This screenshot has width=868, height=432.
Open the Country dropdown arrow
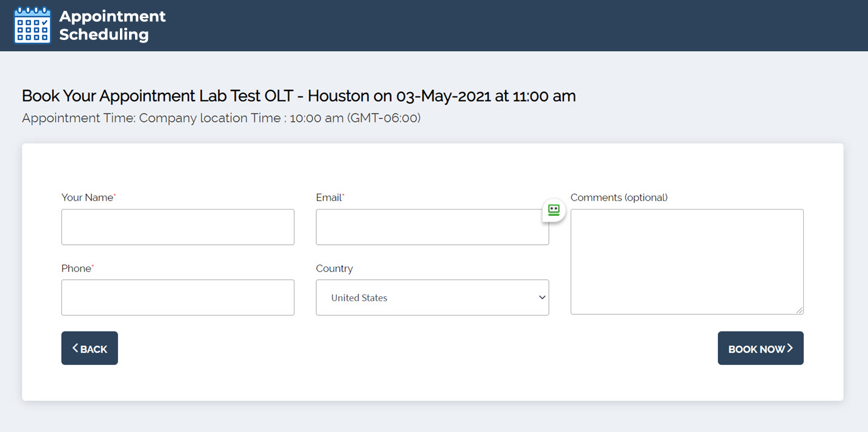(542, 297)
